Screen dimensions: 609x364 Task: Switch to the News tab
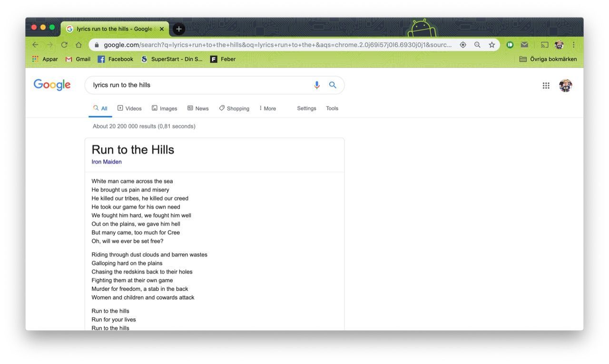[x=198, y=108]
